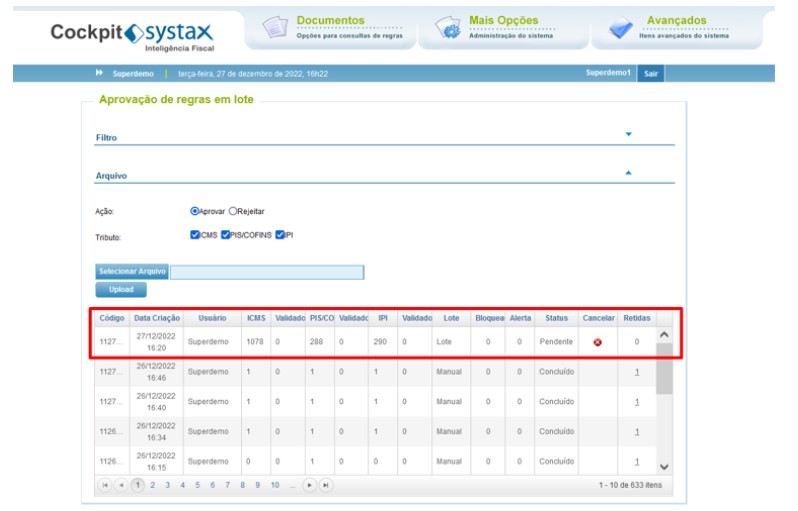Uncheck the ICMS tributo checkbox
798x511 pixels.
(194, 235)
